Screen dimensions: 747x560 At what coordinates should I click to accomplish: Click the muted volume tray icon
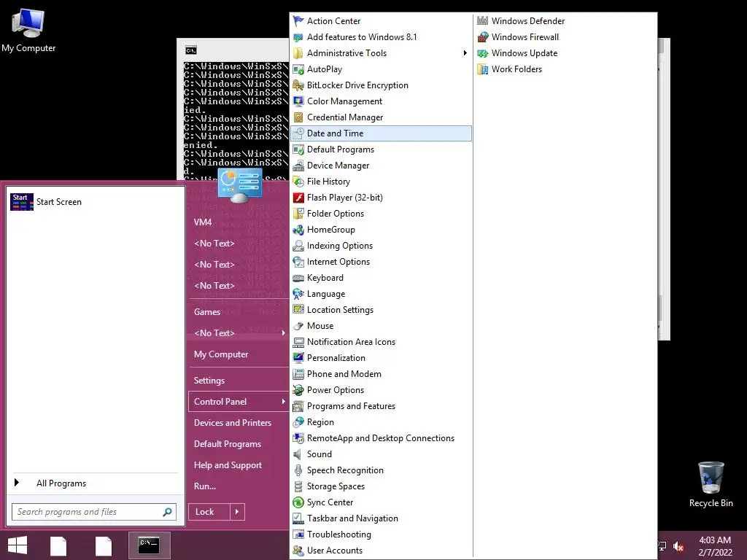[678, 547]
